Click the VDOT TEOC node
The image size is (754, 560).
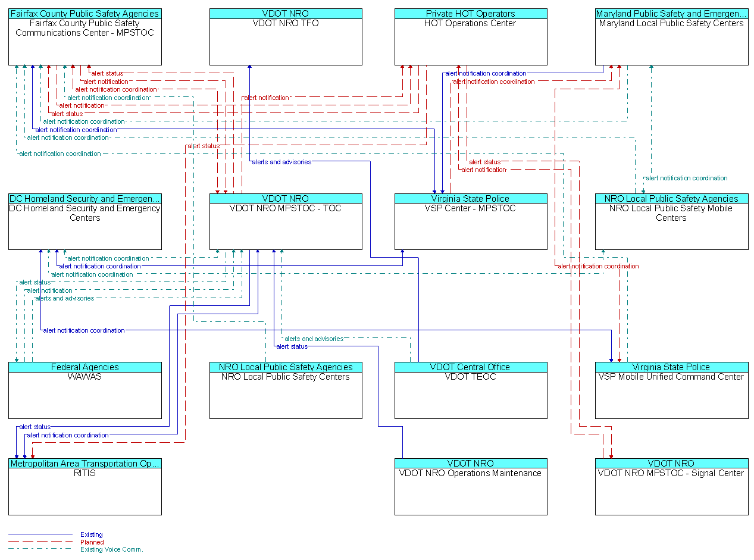point(471,390)
